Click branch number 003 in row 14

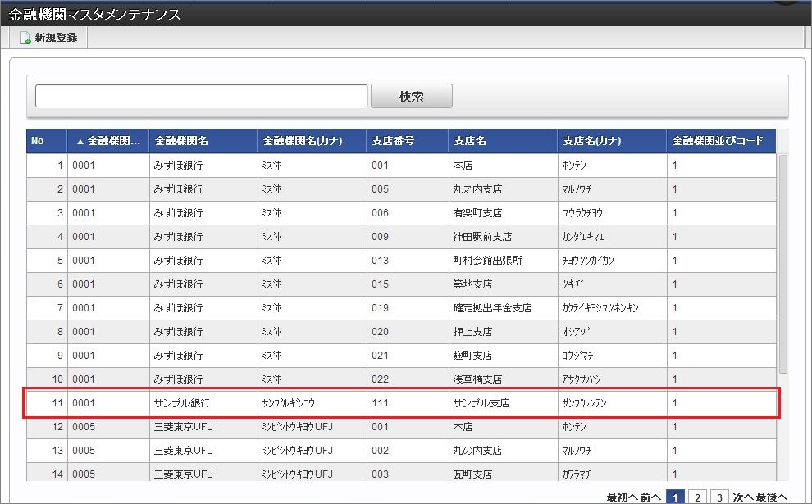[x=408, y=474]
